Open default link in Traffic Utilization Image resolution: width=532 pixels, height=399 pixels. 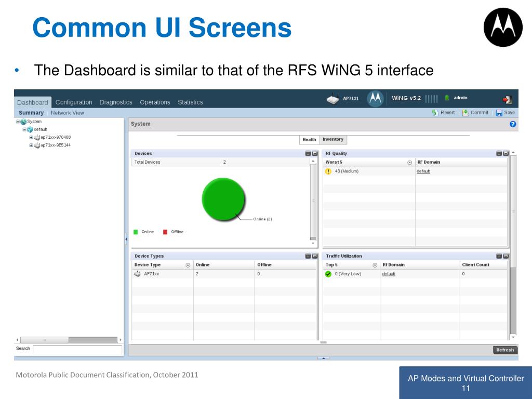pyautogui.click(x=389, y=274)
